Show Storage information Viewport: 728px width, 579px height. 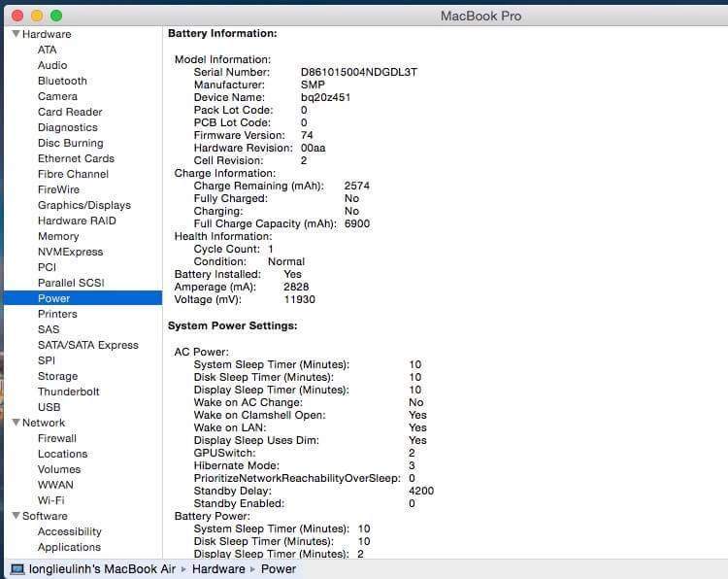[x=58, y=376]
